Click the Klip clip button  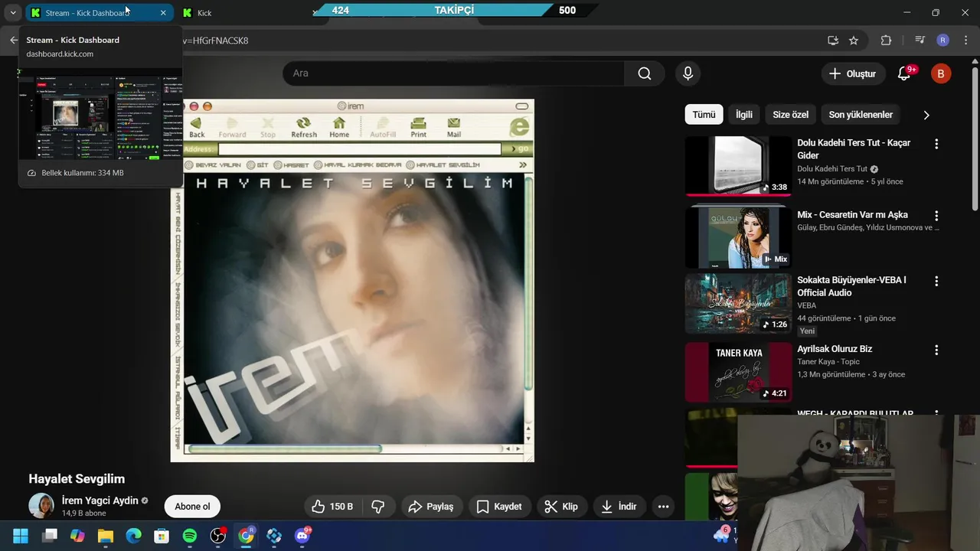561,507
